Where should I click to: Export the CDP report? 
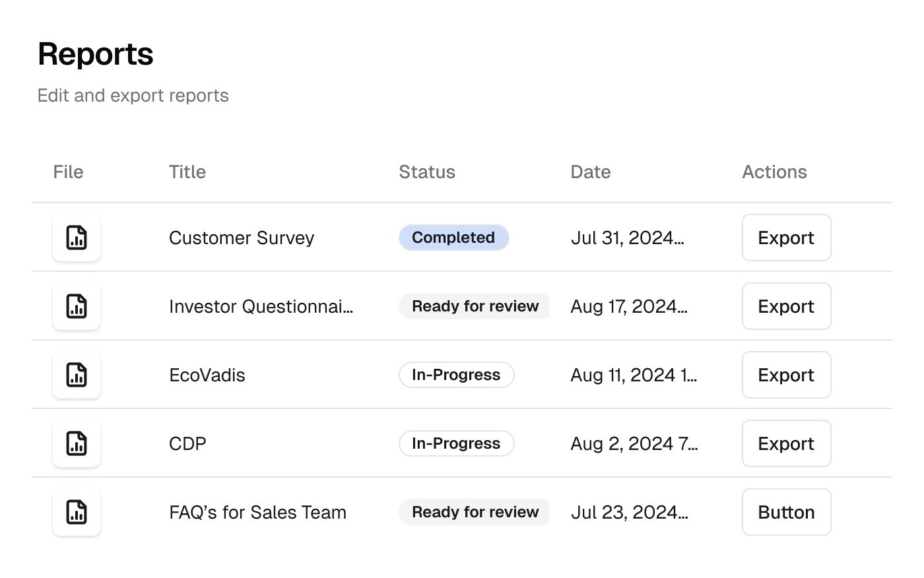(x=785, y=443)
